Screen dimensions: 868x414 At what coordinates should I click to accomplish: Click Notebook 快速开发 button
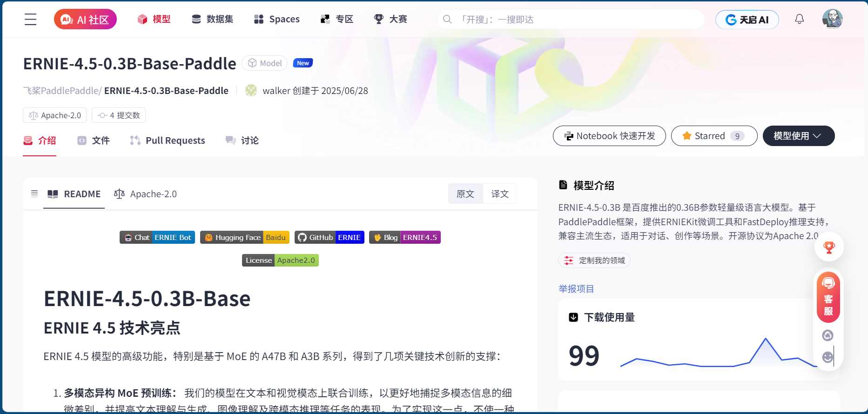[609, 136]
